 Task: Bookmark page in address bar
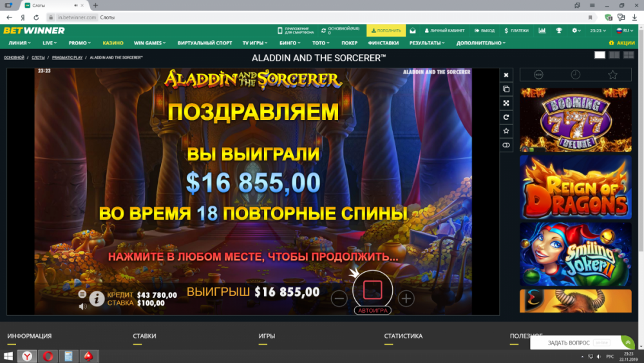(x=590, y=17)
